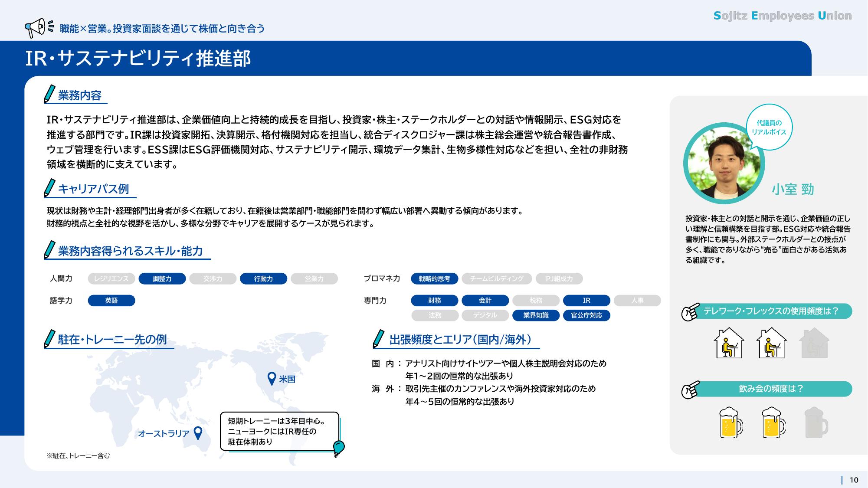Select the 行動力 skill pill

264,278
